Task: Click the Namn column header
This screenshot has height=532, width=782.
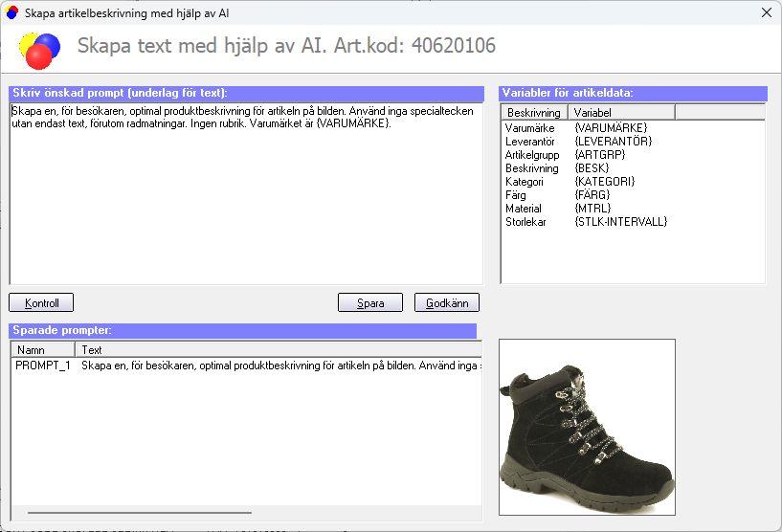Action: pyautogui.click(x=43, y=350)
